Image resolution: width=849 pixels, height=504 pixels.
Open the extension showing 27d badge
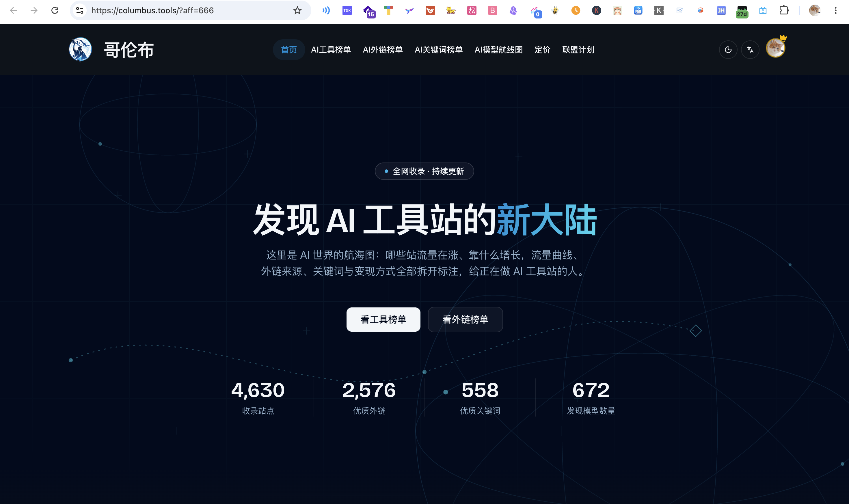click(x=742, y=12)
